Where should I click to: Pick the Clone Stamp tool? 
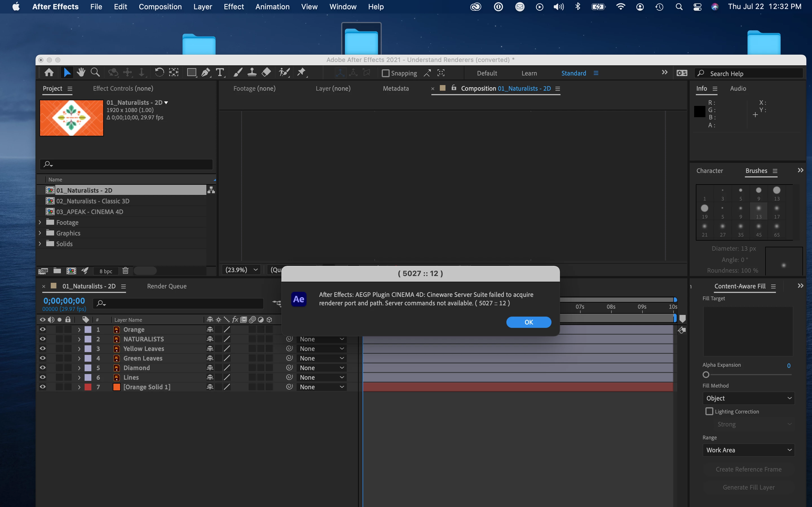click(x=252, y=72)
